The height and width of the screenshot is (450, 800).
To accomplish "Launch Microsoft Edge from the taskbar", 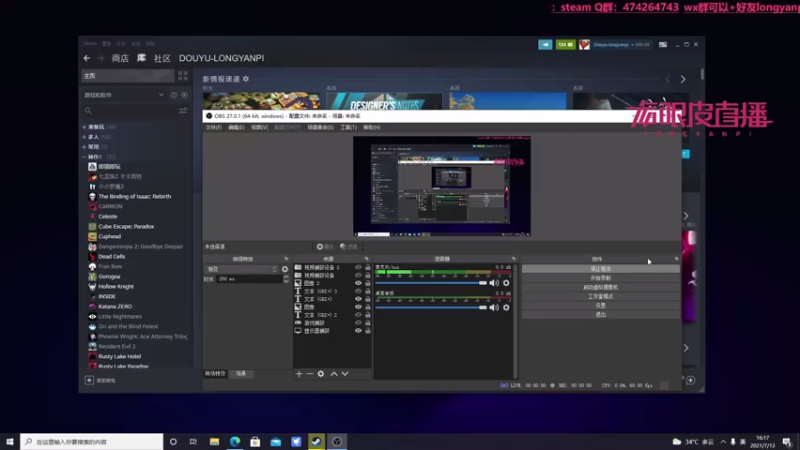I will (x=235, y=442).
